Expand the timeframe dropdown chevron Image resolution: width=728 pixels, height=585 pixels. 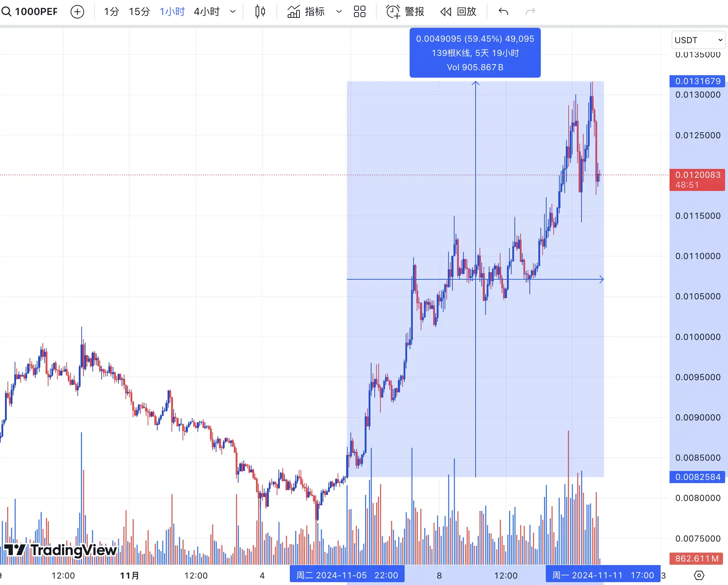233,12
